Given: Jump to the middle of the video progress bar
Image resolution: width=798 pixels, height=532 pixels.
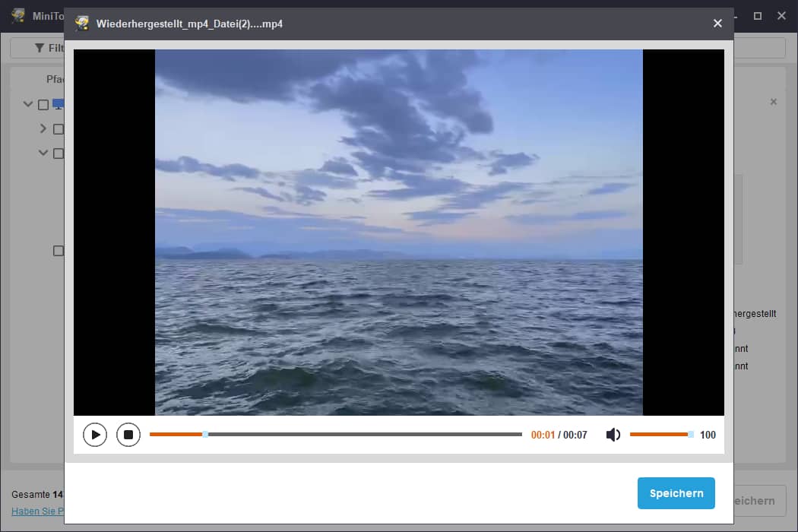Looking at the screenshot, I should pos(336,434).
